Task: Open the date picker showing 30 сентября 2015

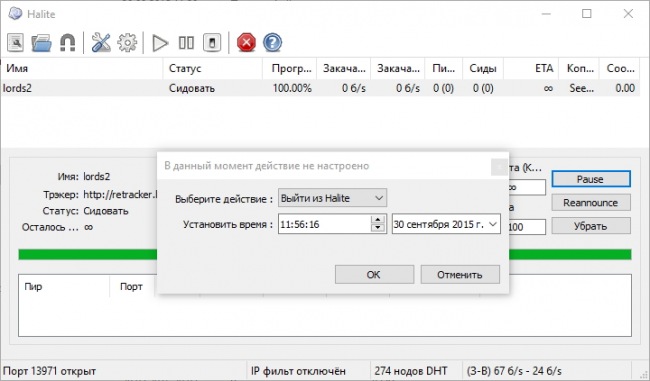Action: click(446, 224)
